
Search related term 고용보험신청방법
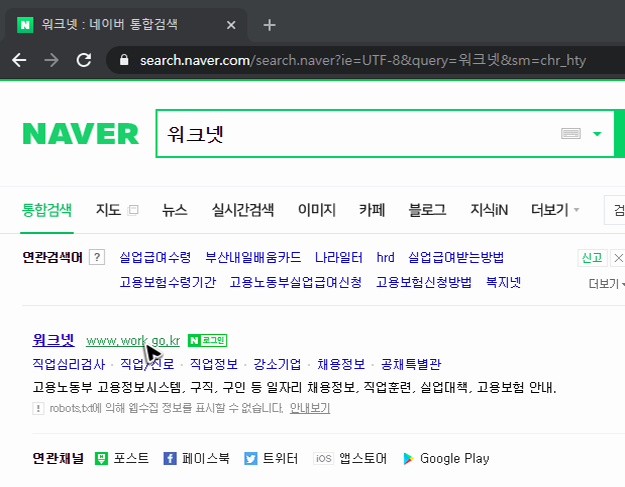pyautogui.click(x=424, y=283)
